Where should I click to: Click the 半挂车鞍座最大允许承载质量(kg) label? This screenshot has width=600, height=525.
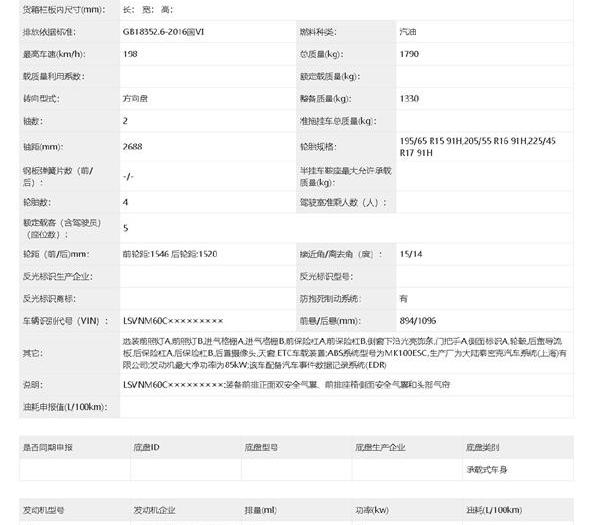coord(346,176)
